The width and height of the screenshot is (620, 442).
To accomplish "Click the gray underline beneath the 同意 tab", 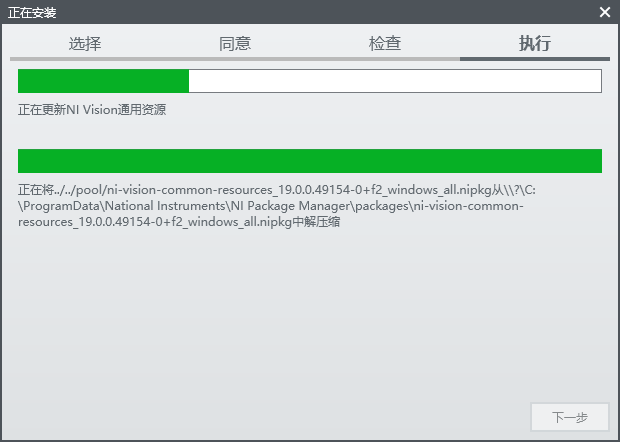I will tap(235, 58).
